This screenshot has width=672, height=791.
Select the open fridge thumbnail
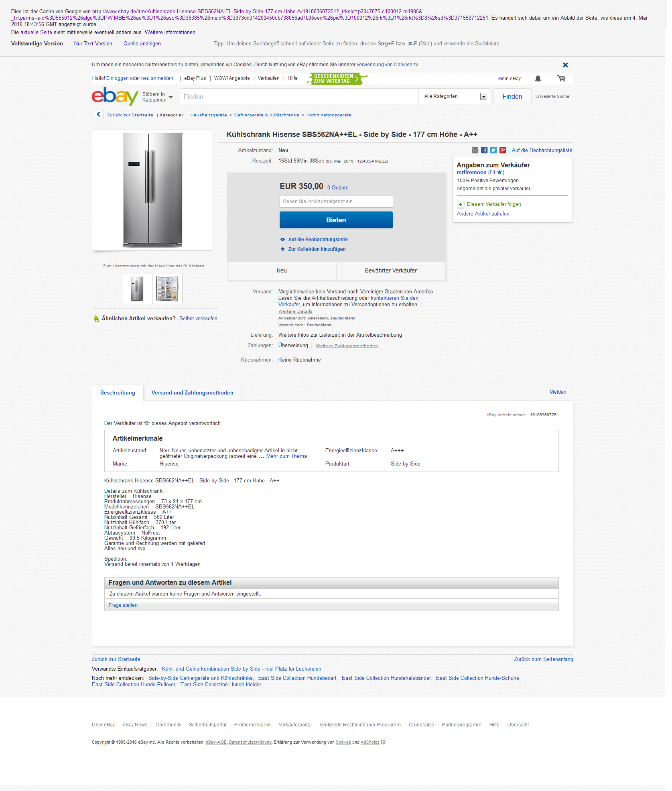[167, 289]
